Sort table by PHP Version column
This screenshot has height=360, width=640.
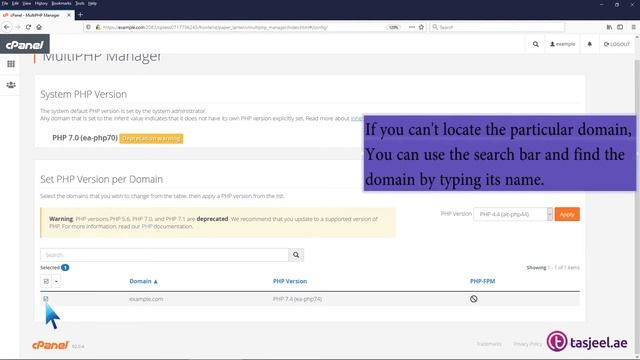tap(290, 281)
